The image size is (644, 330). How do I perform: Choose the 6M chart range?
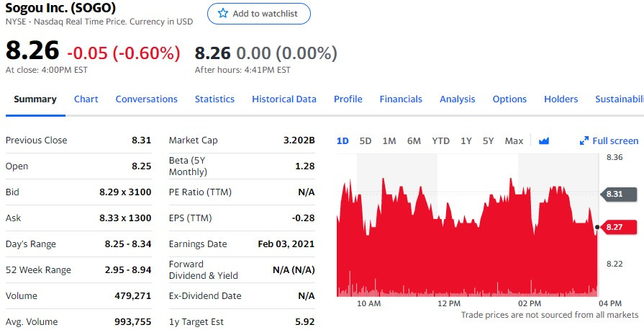coord(414,141)
